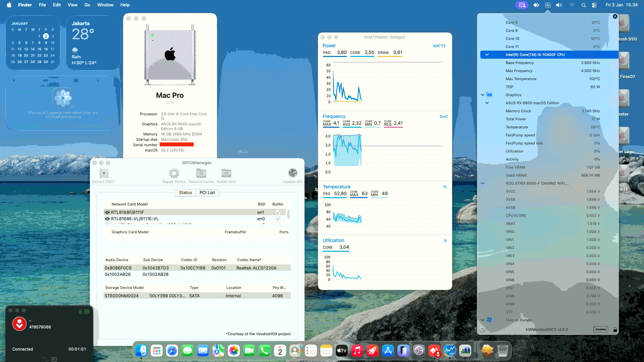Click the HWMonitorSMC2 settings gear icon

coord(482,329)
